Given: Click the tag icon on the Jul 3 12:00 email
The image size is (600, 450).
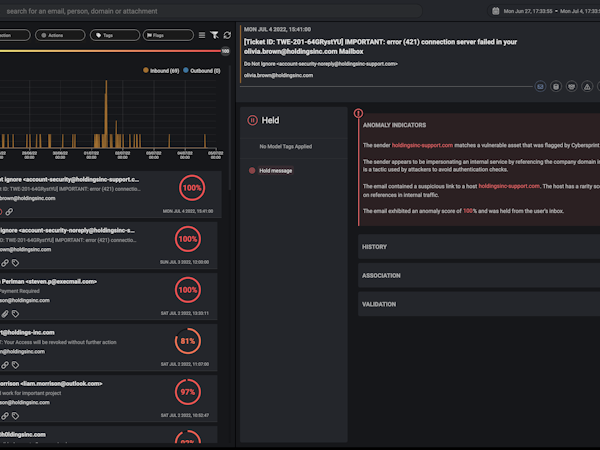Looking at the screenshot, I should click(x=15, y=263).
